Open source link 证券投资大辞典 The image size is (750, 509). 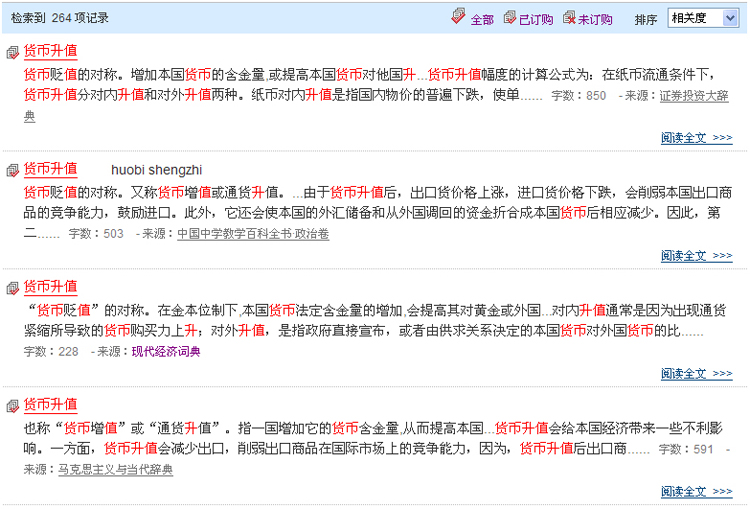tap(694, 96)
